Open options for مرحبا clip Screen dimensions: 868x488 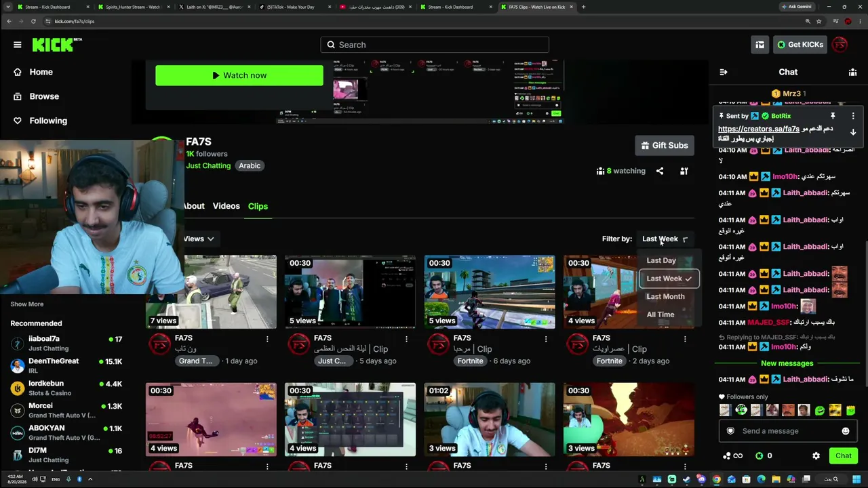pos(546,338)
